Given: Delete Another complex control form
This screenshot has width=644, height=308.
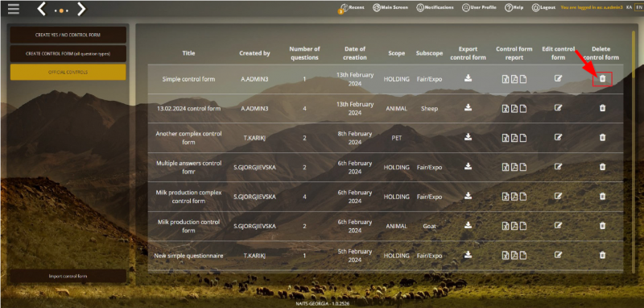Looking at the screenshot, I should pyautogui.click(x=602, y=137).
